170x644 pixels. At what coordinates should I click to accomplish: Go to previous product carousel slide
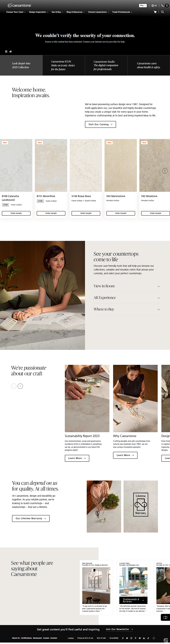point(5,171)
